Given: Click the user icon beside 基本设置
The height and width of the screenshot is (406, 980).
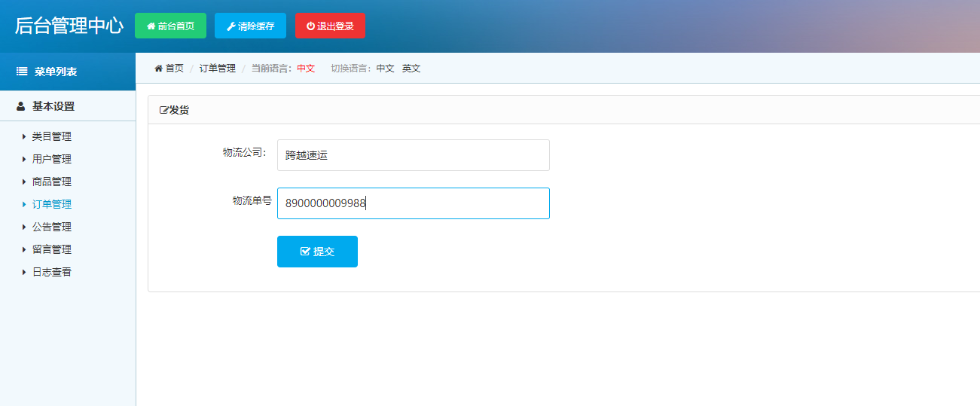Looking at the screenshot, I should (x=21, y=106).
